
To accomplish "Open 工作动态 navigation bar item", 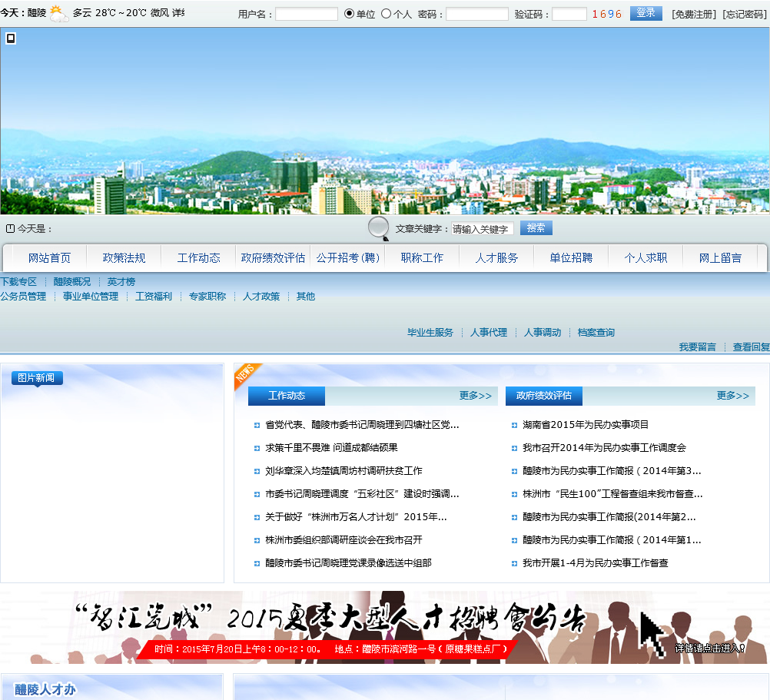I will point(198,257).
